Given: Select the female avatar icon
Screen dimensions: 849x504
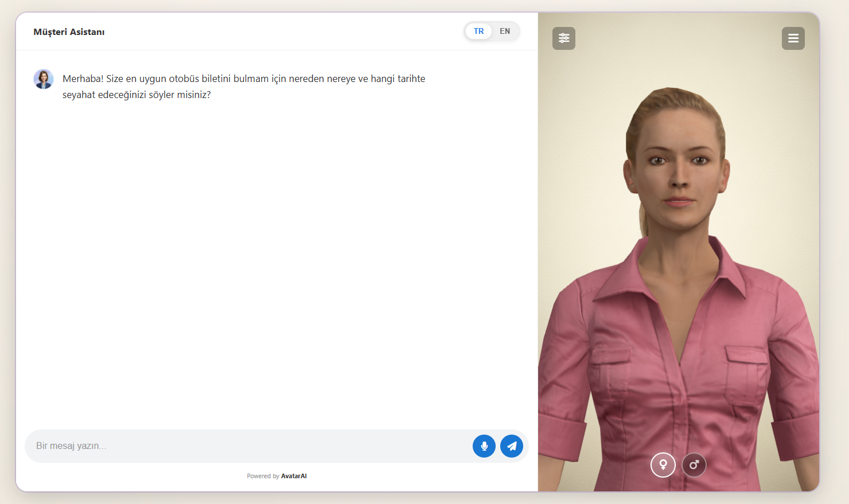Looking at the screenshot, I should click(663, 464).
